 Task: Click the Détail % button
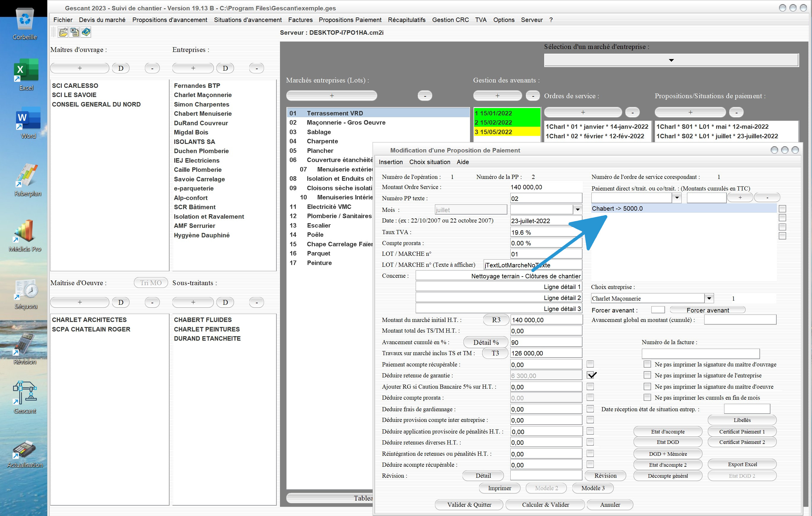[486, 342]
